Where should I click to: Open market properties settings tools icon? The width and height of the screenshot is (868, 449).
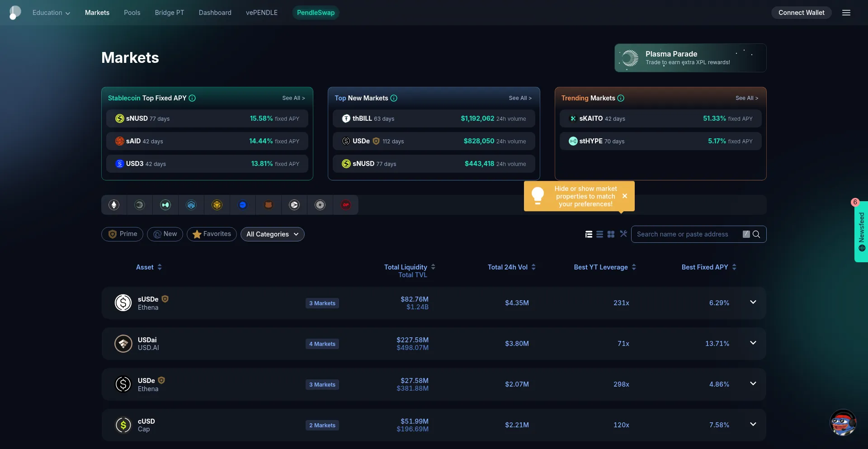pyautogui.click(x=623, y=234)
